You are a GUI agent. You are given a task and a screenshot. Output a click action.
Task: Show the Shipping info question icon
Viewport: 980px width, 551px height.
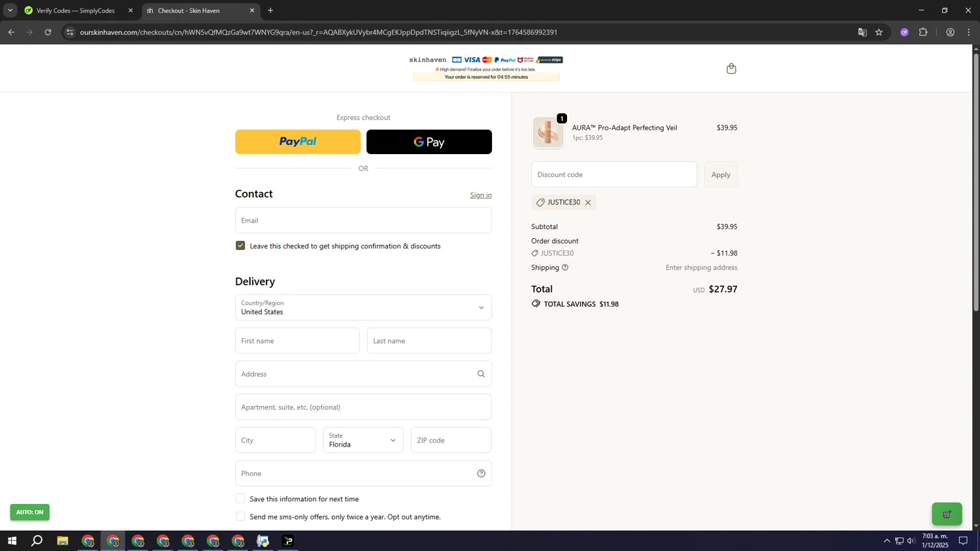[x=565, y=268]
